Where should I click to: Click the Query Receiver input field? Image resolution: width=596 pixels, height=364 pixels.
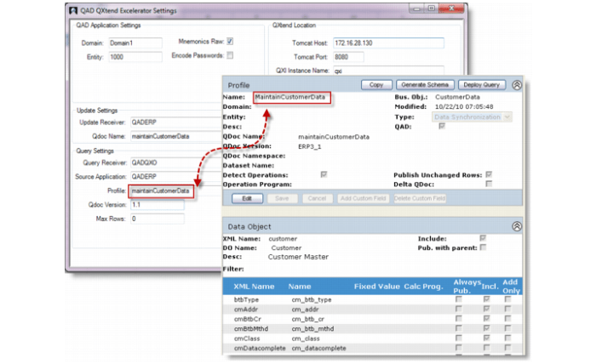point(176,162)
